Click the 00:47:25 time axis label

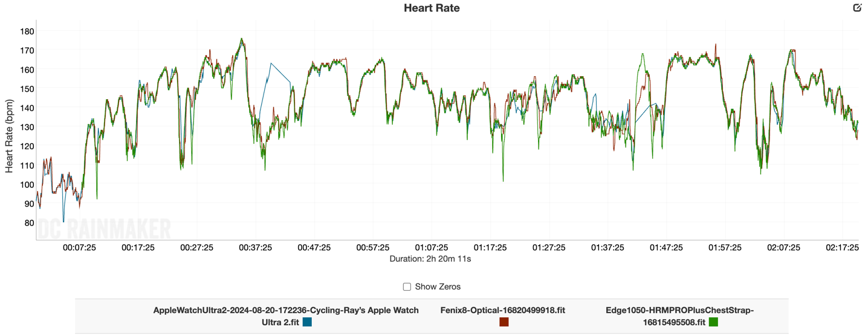tap(314, 248)
